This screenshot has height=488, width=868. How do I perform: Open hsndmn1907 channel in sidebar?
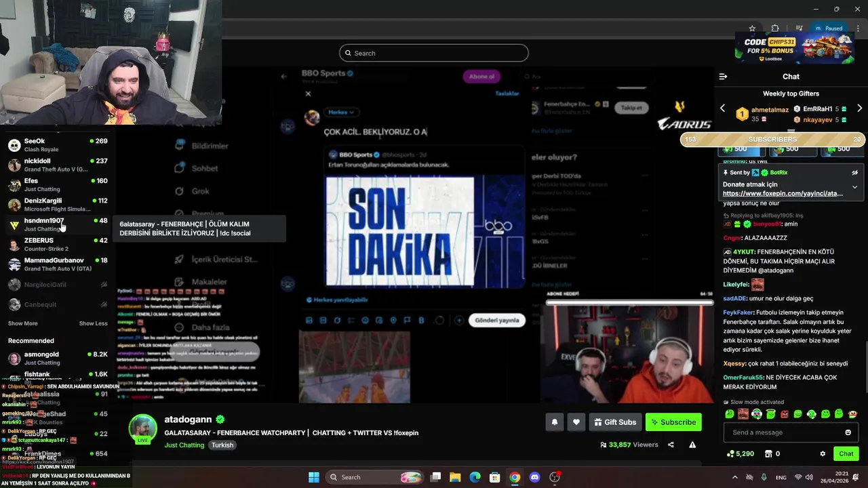(58, 224)
